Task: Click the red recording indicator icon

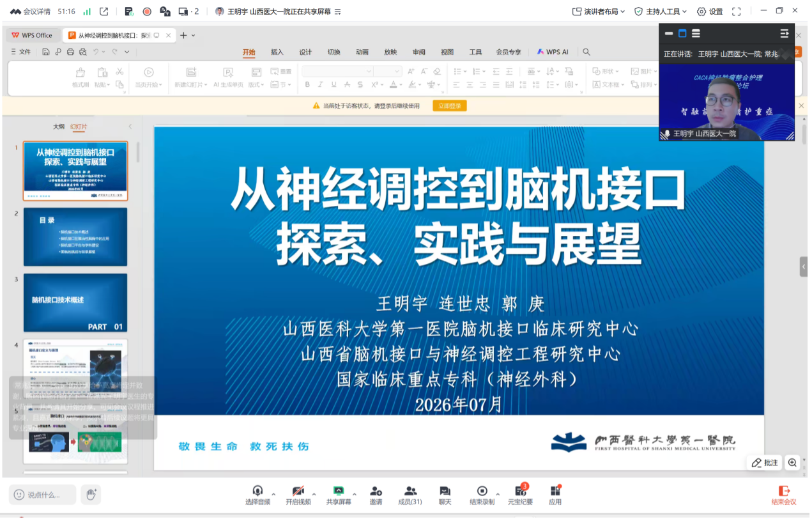Action: coord(147,12)
